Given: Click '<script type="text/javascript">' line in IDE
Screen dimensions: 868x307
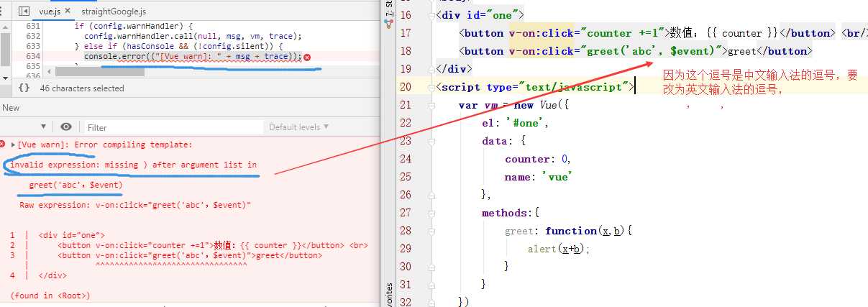Looking at the screenshot, I should click(535, 87).
